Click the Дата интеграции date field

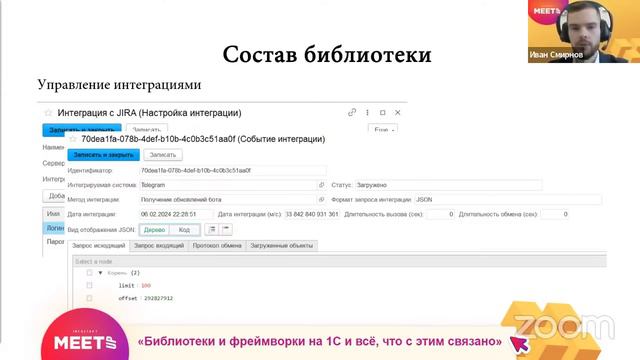pos(176,214)
